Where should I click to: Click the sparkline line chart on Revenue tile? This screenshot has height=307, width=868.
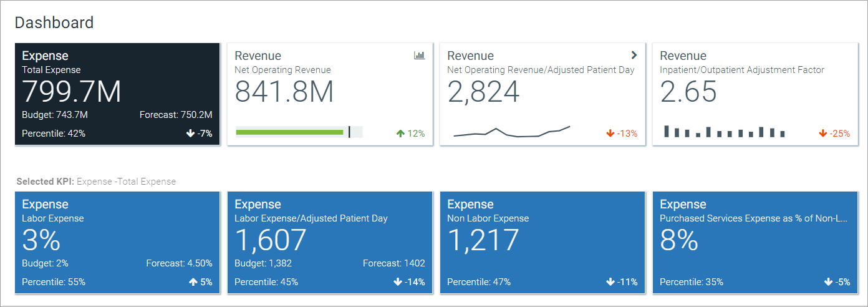coord(511,132)
